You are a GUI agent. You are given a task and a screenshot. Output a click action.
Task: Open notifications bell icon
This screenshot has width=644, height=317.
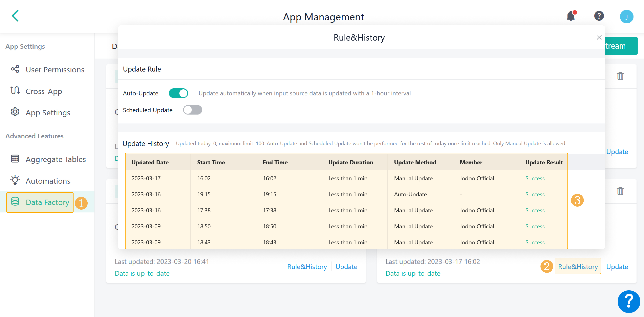pyautogui.click(x=571, y=16)
